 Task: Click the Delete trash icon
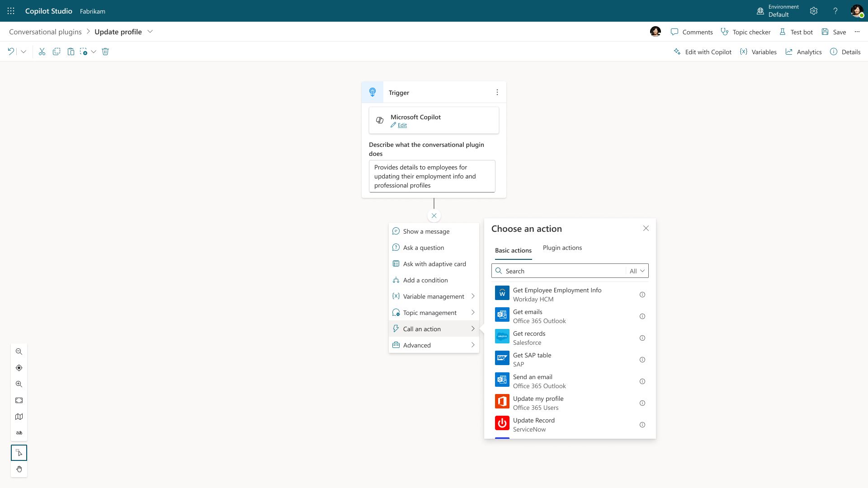(x=105, y=52)
